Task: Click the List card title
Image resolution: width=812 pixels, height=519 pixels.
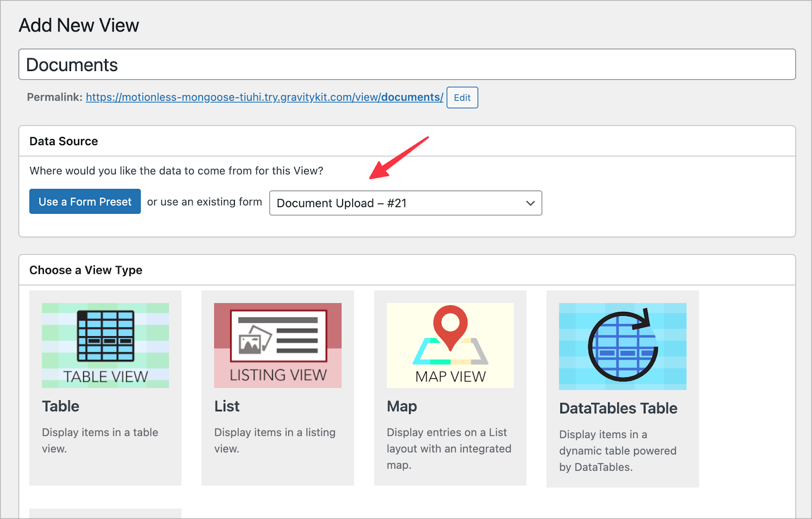Action: tap(227, 406)
